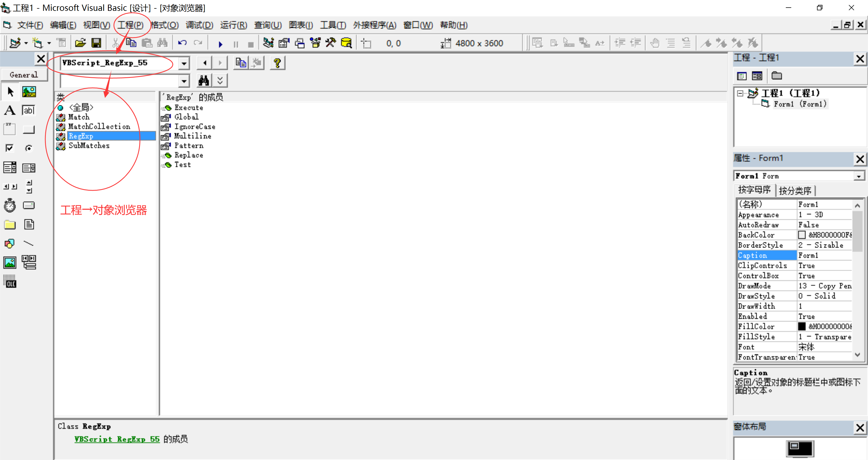868x460 pixels.
Task: Select the OptionButton control in toolbox
Action: point(29,148)
